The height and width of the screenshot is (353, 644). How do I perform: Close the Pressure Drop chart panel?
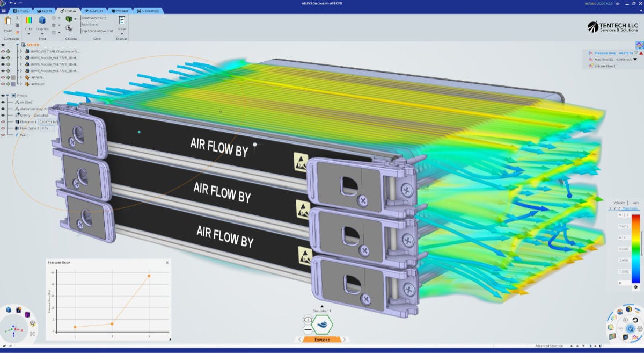[167, 263]
